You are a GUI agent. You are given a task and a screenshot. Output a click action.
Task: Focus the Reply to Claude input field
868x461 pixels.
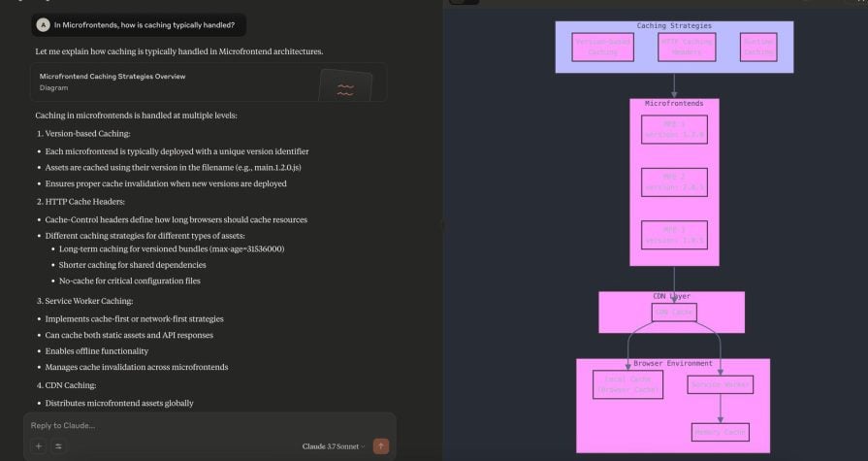pos(209,425)
